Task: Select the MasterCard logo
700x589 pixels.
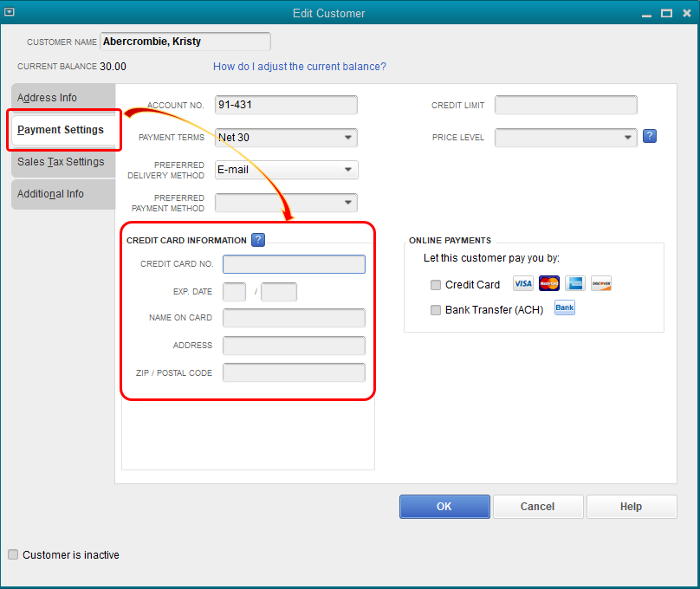Action: point(549,283)
